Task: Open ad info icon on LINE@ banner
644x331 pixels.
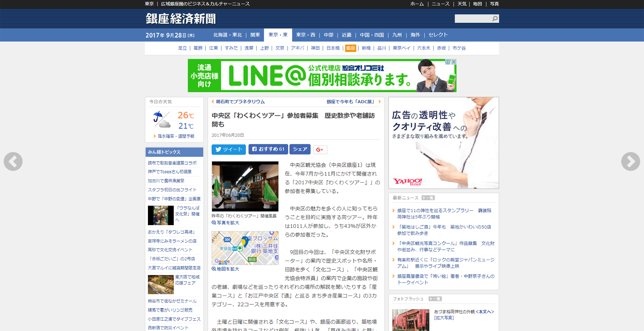Action: tap(448, 62)
